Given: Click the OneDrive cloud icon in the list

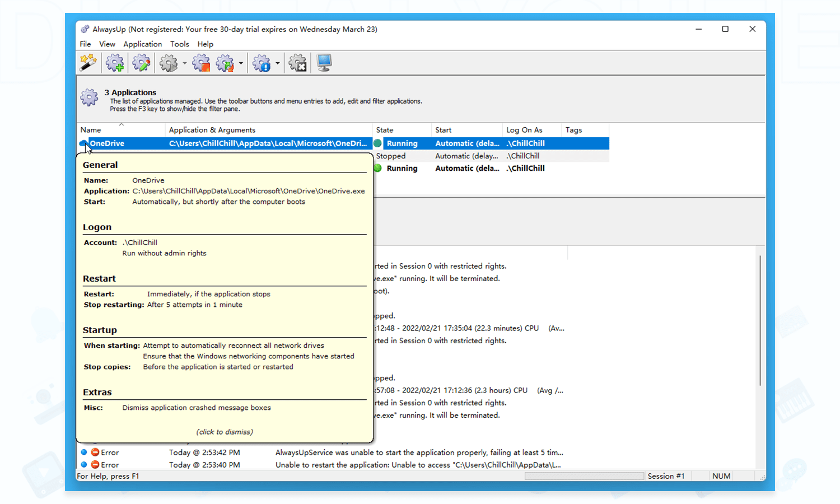Looking at the screenshot, I should [x=83, y=143].
